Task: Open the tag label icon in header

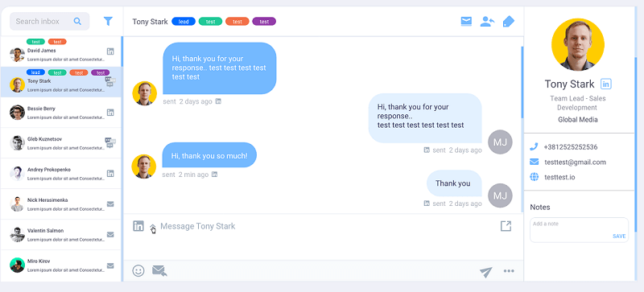Action: pyautogui.click(x=509, y=22)
